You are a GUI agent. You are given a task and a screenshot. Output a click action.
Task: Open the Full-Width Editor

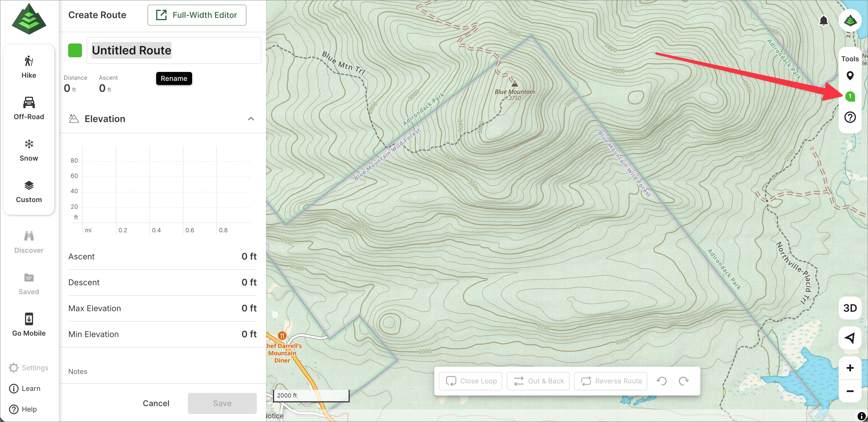click(x=197, y=15)
